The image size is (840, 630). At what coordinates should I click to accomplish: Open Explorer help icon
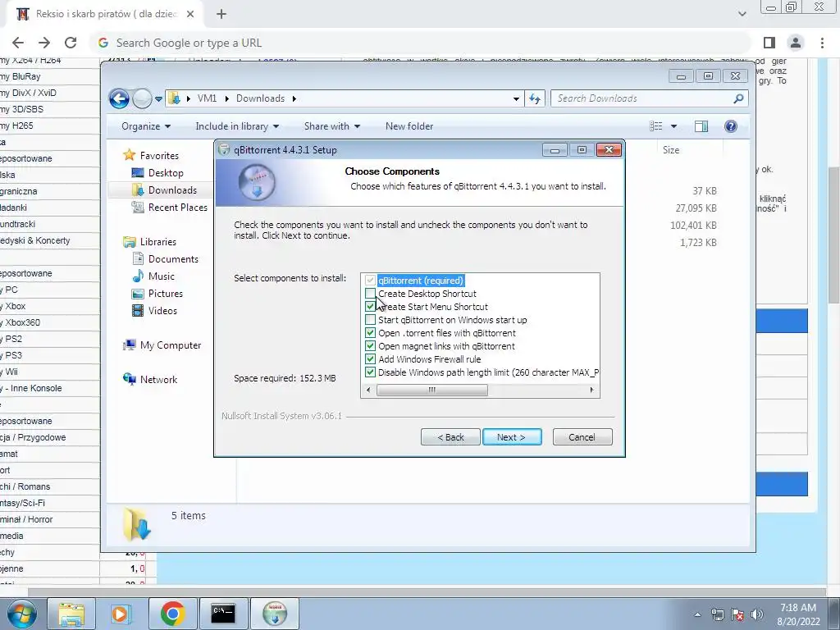(x=731, y=126)
